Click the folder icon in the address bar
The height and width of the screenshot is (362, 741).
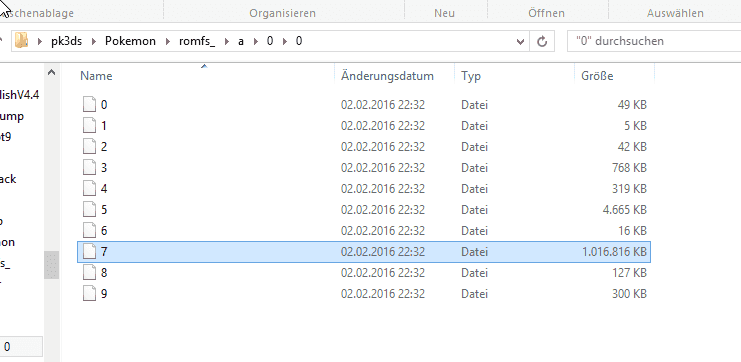click(x=22, y=41)
